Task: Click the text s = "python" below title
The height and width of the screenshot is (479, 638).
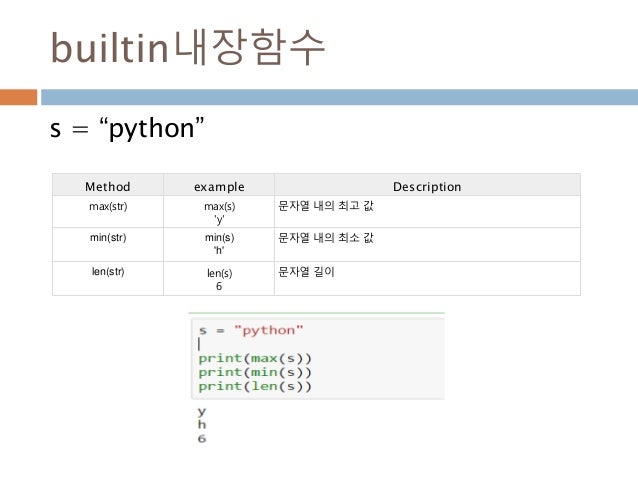Action: [127, 128]
